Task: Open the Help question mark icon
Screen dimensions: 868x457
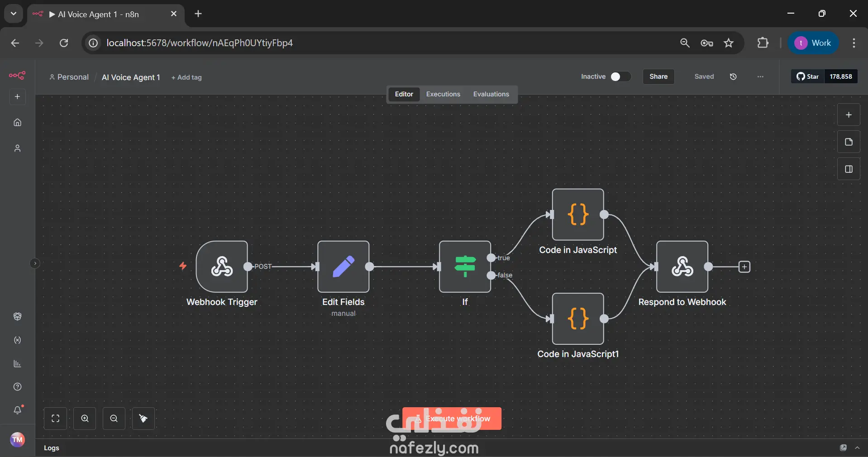Action: 18,387
